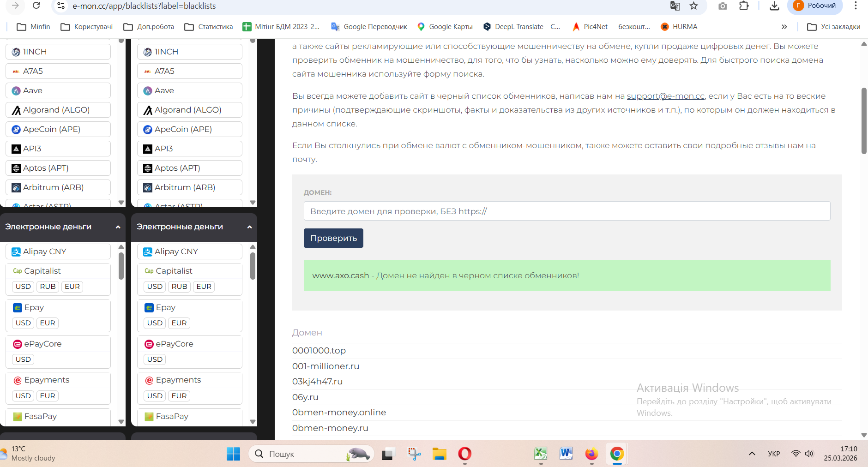Image resolution: width=868 pixels, height=467 pixels.
Task: Open Word from taskbar
Action: point(566,454)
